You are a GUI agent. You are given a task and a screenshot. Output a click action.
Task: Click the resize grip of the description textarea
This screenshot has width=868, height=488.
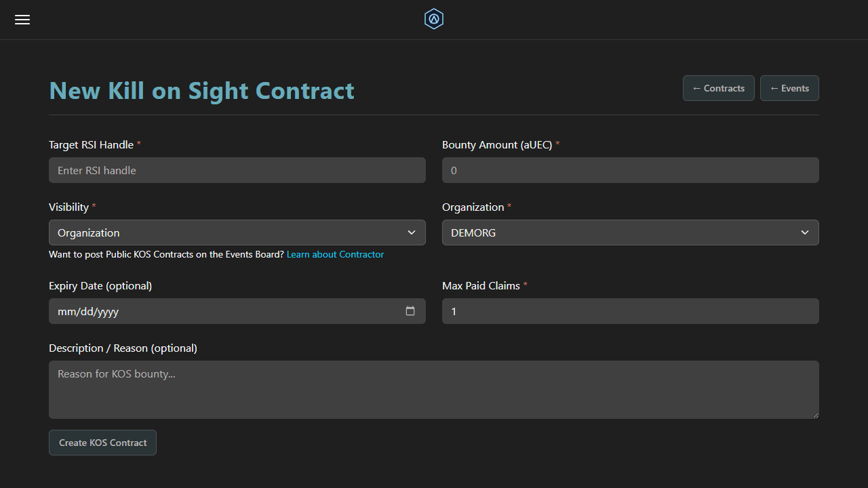pyautogui.click(x=816, y=417)
